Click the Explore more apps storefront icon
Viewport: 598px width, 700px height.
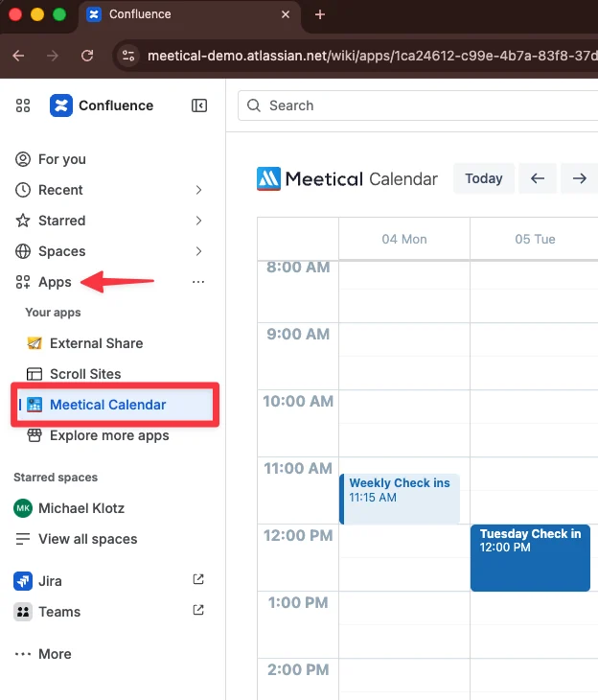(34, 435)
